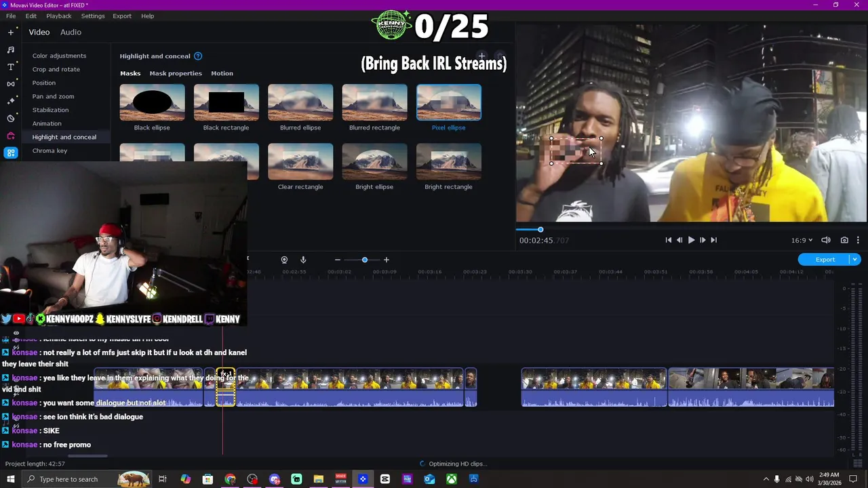The height and width of the screenshot is (488, 868).
Task: Play the preview video
Action: pyautogui.click(x=691, y=240)
